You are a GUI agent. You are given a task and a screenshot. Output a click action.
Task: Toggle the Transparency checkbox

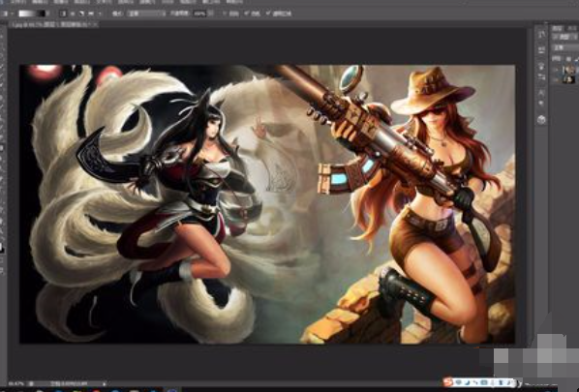tap(268, 14)
